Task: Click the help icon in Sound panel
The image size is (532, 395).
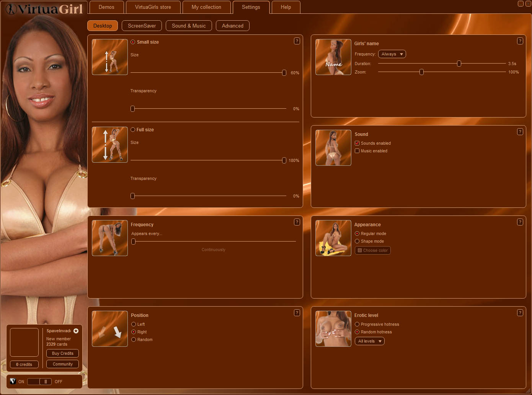Action: 520,132
